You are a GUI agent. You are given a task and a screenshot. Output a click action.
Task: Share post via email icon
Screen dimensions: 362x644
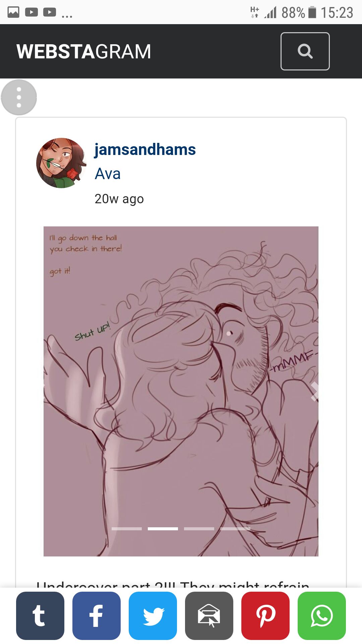click(209, 616)
